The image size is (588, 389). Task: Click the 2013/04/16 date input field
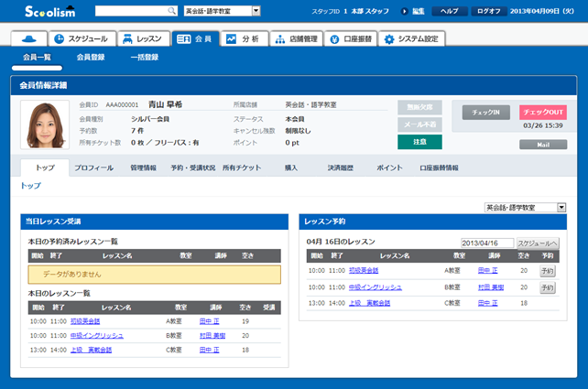(x=486, y=243)
